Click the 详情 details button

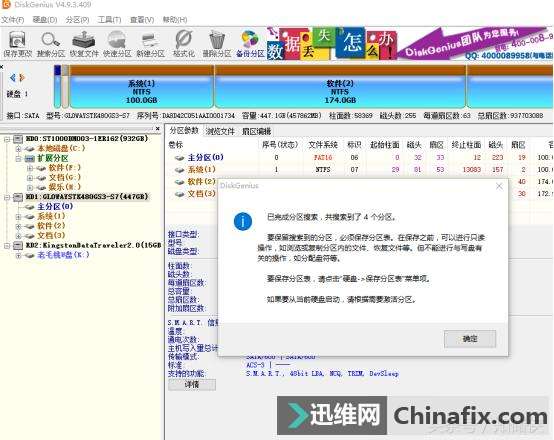[x=192, y=385]
